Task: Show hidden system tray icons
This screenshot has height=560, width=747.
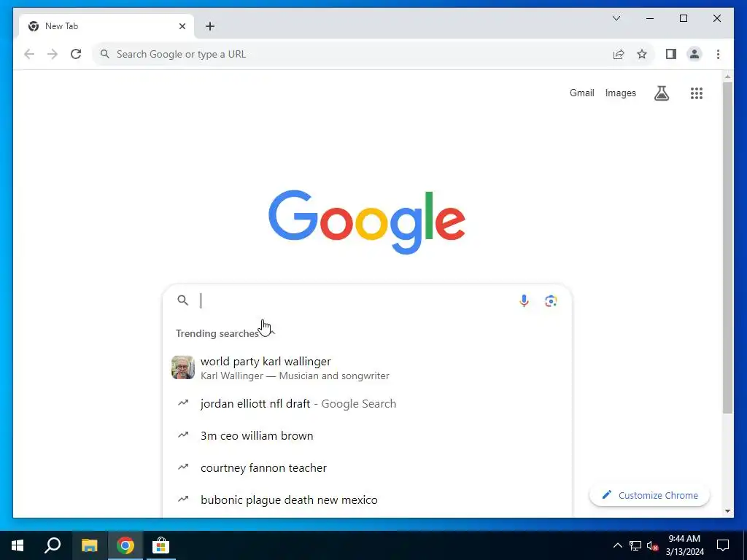Action: point(617,545)
